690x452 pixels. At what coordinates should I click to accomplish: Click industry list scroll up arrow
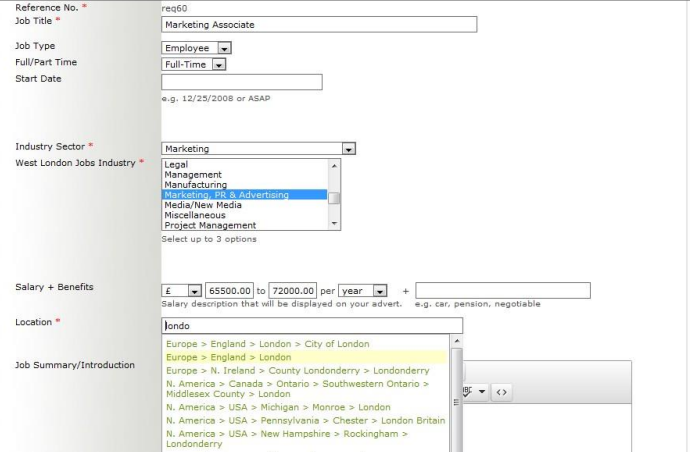[334, 166]
